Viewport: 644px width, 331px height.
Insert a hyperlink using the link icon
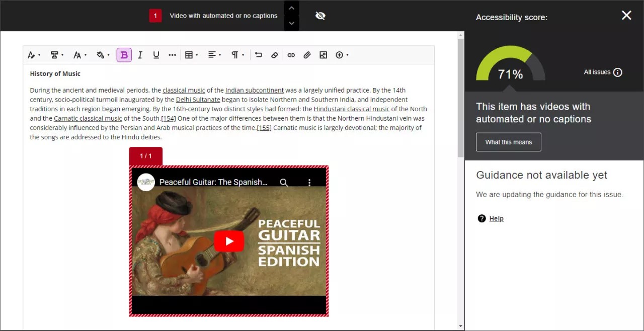[291, 55]
